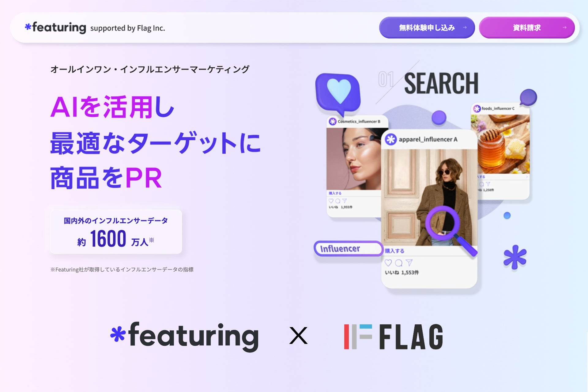Screen dimensions: 588x392
Task: Click the Influencer search field
Action: coord(349,248)
